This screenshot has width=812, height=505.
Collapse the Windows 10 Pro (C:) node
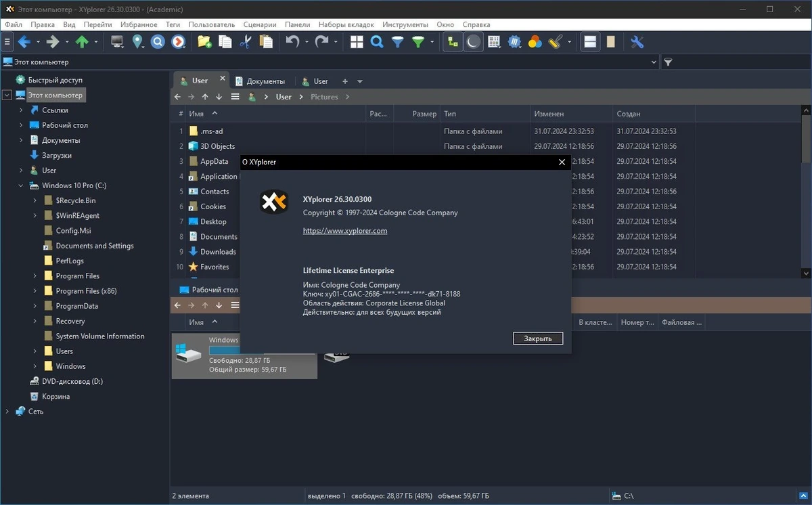(21, 185)
